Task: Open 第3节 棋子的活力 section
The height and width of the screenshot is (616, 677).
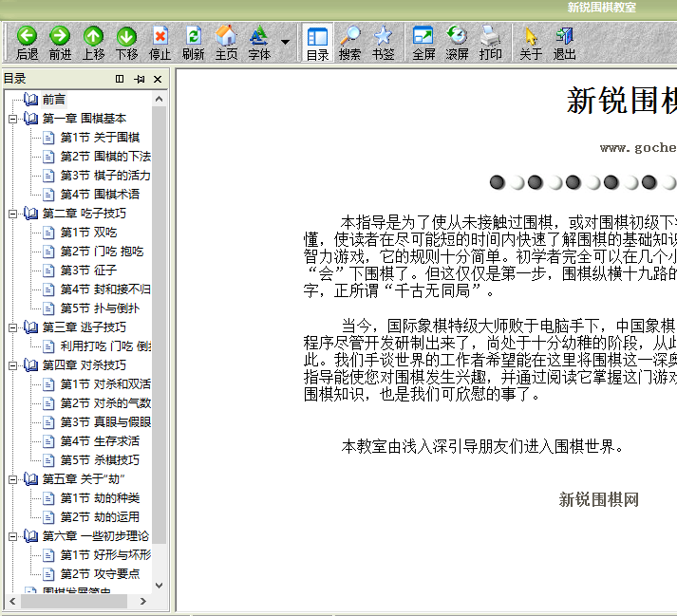Action: [105, 176]
